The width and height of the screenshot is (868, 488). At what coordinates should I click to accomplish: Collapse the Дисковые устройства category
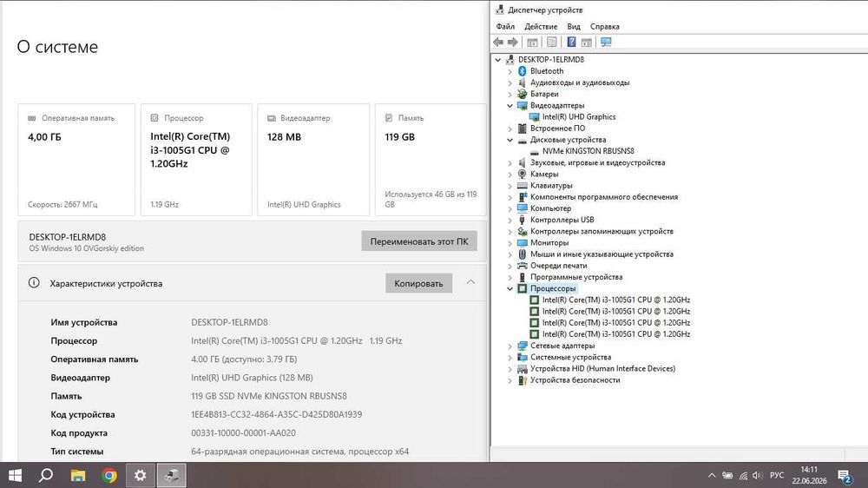[510, 140]
